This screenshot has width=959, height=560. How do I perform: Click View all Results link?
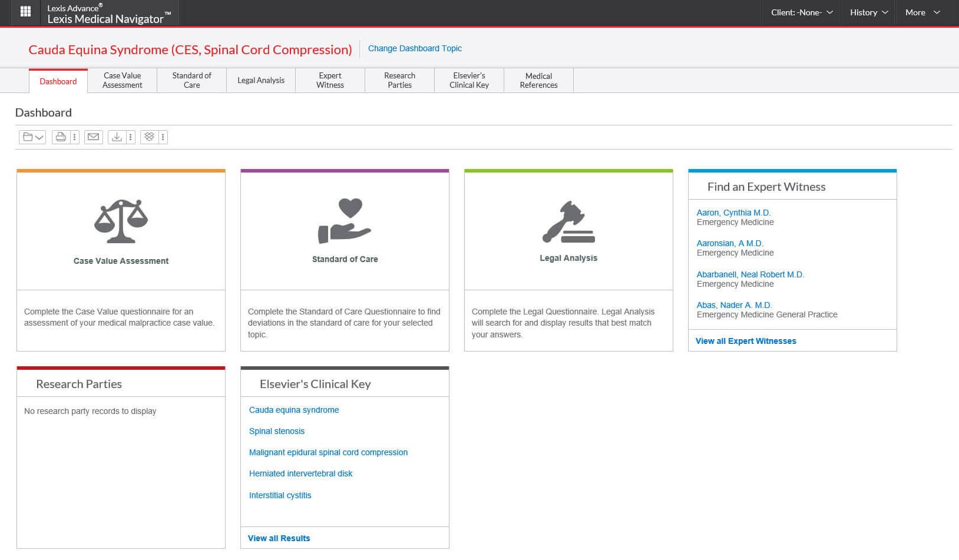(279, 538)
